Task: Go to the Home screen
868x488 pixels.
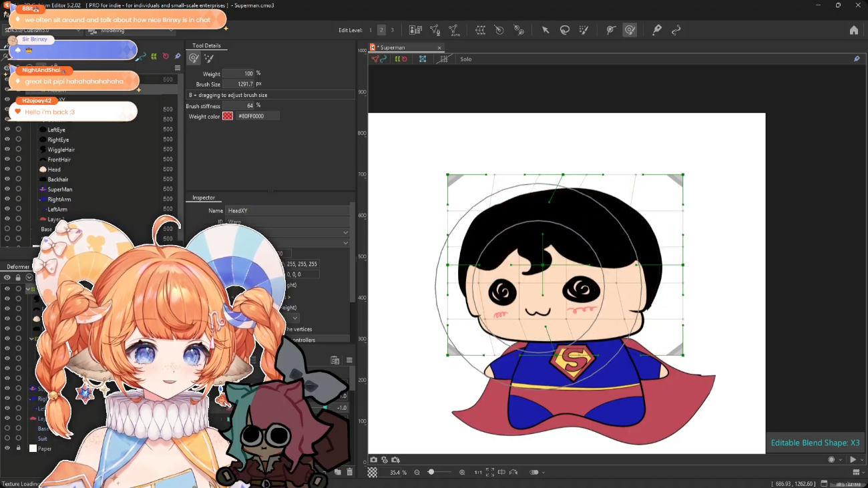Action: tap(854, 30)
